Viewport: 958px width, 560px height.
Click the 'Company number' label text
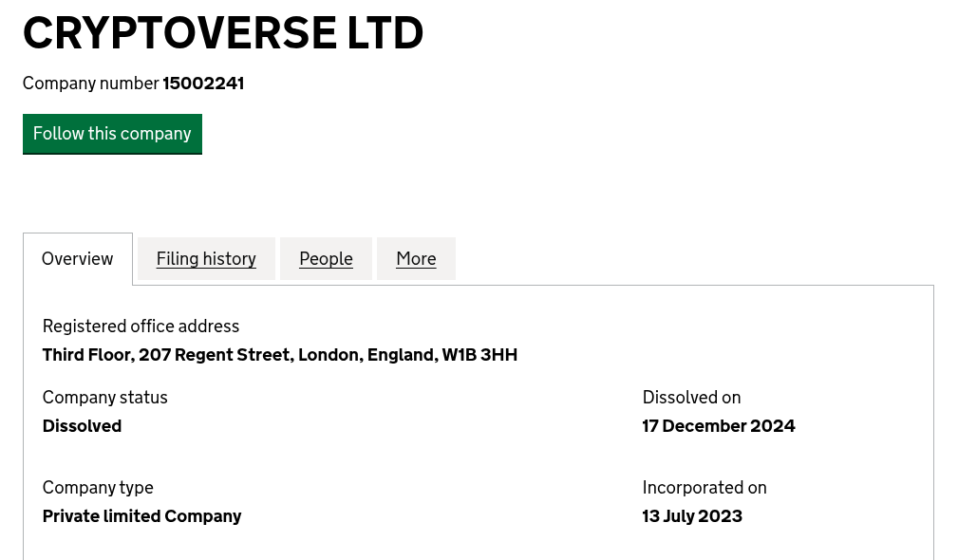tap(91, 84)
